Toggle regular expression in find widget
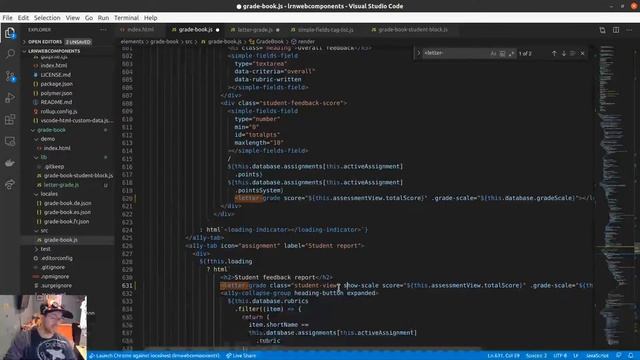This screenshot has width=640, height=360. click(x=511, y=53)
